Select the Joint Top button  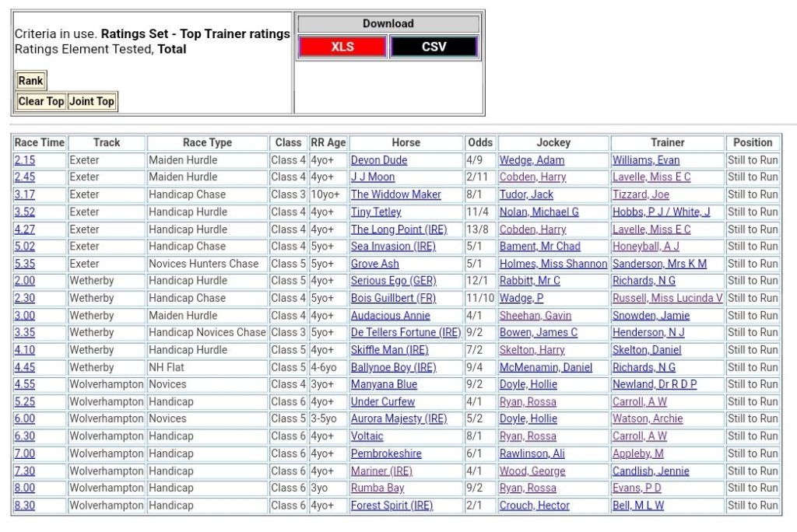pyautogui.click(x=92, y=101)
